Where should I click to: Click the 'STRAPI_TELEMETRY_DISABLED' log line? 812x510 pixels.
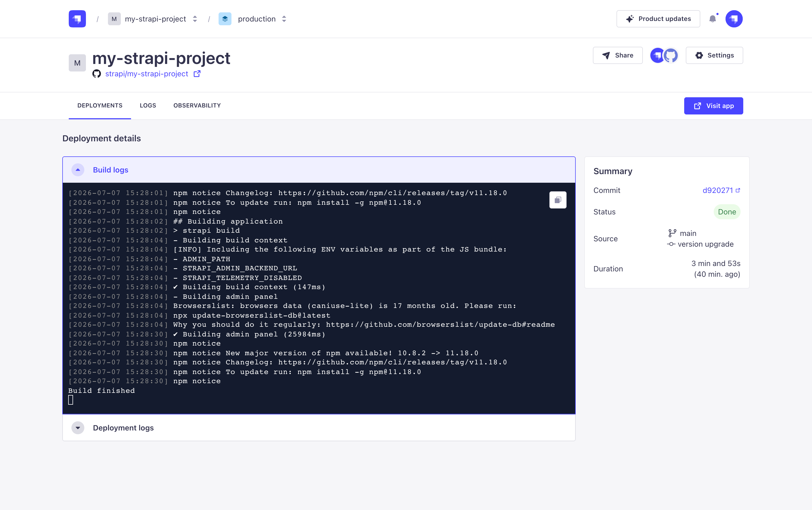(237, 278)
